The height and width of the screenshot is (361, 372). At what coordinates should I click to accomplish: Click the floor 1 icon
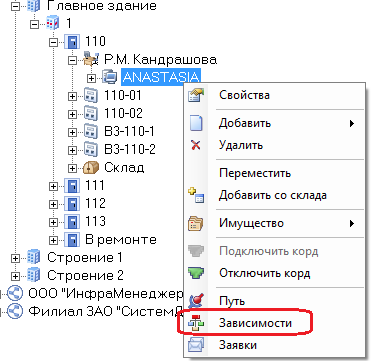52,24
